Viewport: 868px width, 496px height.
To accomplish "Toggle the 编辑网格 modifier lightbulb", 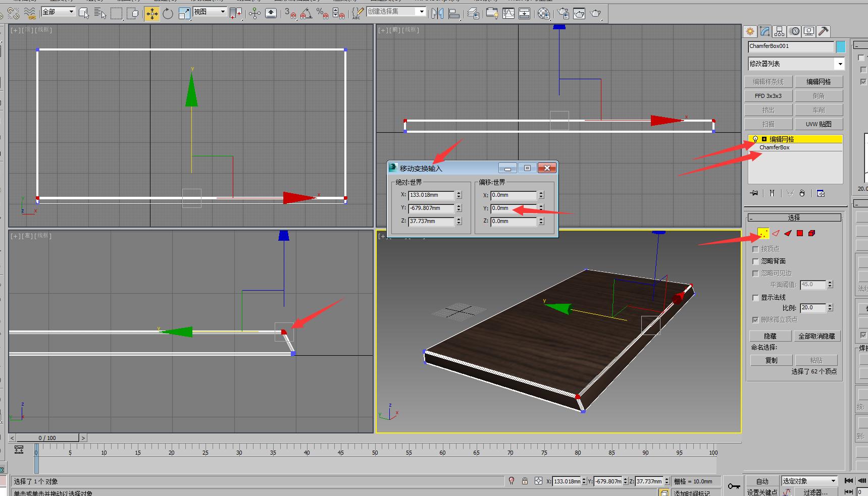I will pos(755,139).
